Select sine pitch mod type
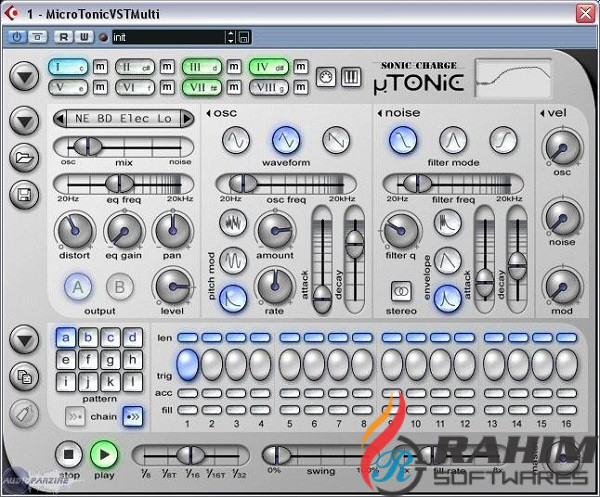Image resolution: width=600 pixels, height=497 pixels. (233, 261)
